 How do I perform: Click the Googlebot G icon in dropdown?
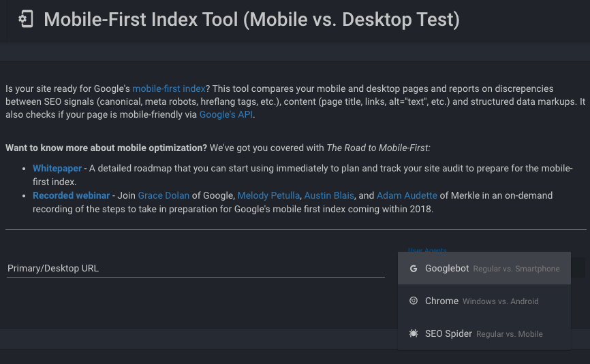click(413, 269)
